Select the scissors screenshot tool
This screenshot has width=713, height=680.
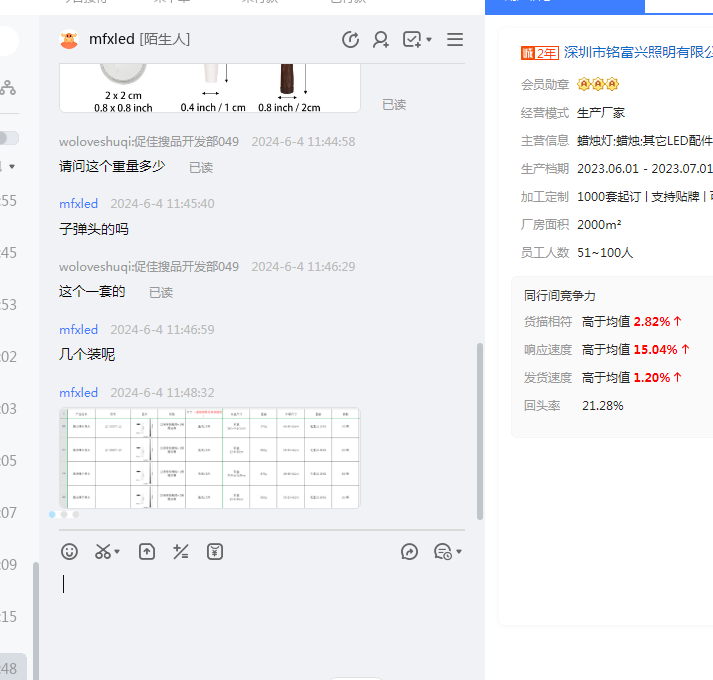(102, 551)
